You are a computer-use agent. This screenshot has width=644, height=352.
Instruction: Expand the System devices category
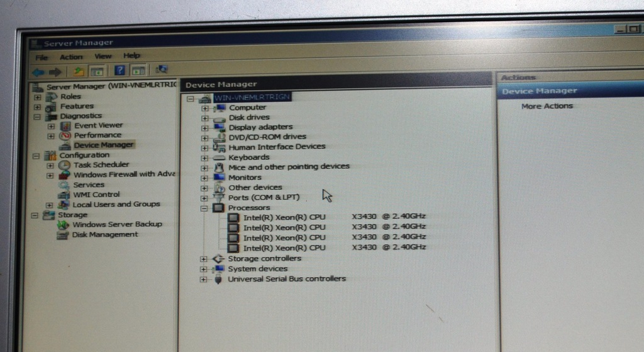(203, 270)
